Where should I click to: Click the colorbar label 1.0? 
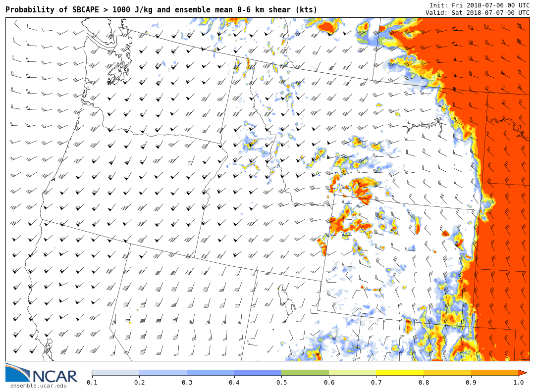point(518,383)
